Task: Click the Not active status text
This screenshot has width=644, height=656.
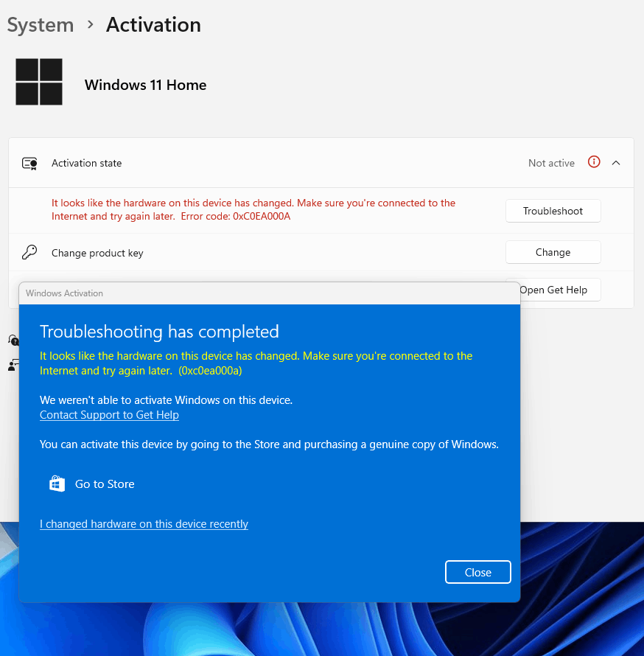Action: [x=551, y=163]
